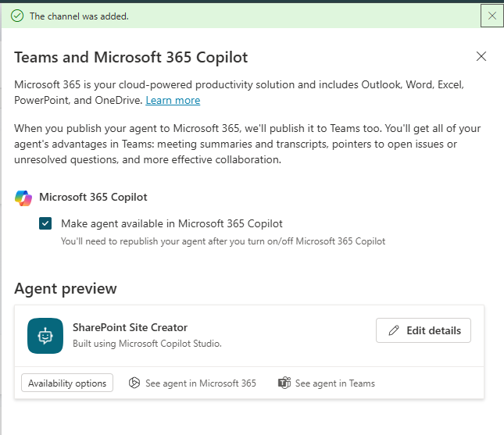Click the green success checkmark icon
504x435 pixels.
17,16
